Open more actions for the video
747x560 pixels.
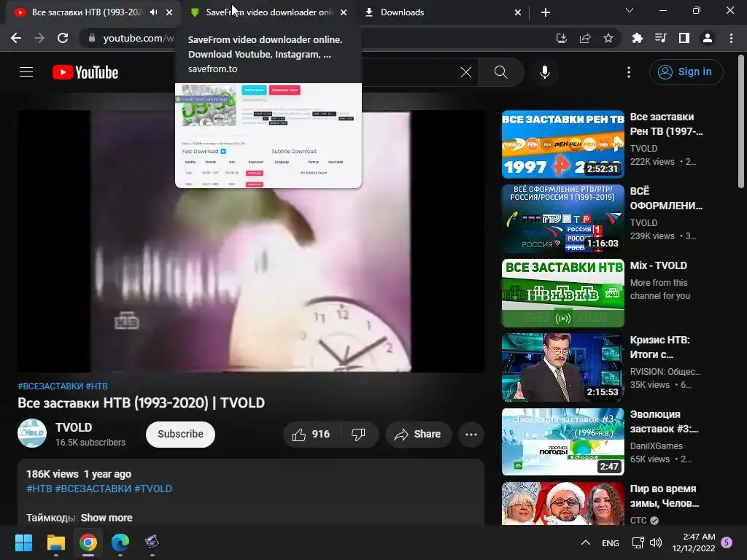471,435
